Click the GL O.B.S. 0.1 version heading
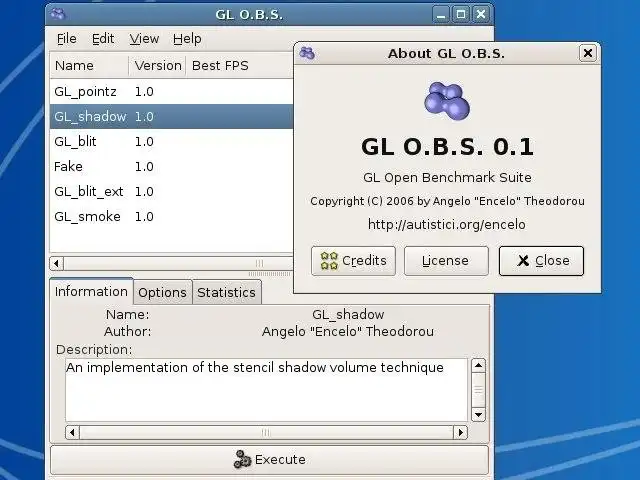 tap(447, 147)
